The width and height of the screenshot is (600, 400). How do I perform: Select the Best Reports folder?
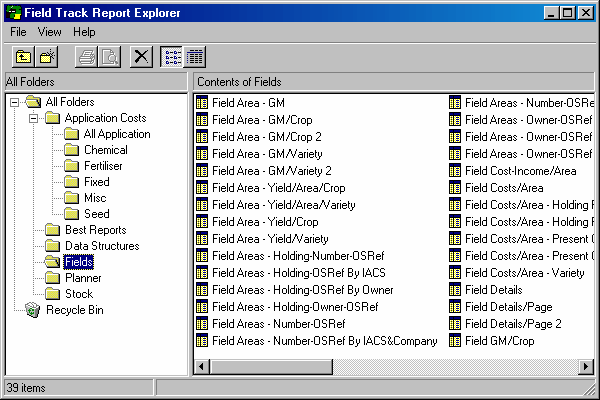click(x=96, y=230)
